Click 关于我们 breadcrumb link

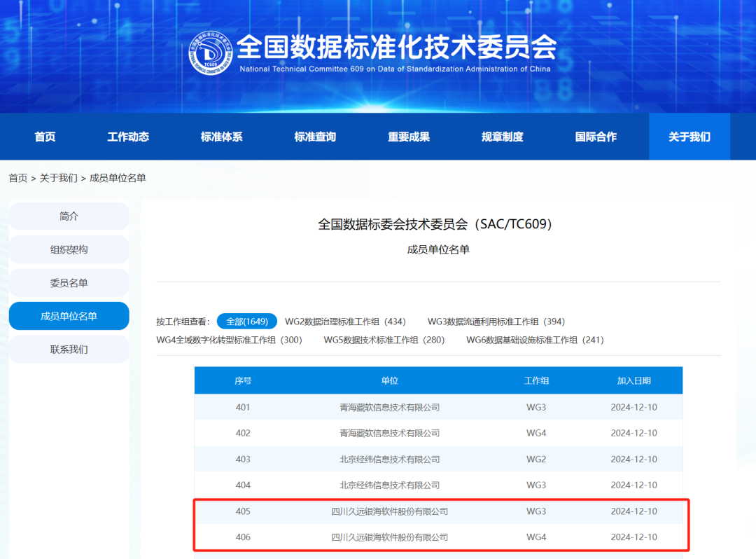[58, 178]
